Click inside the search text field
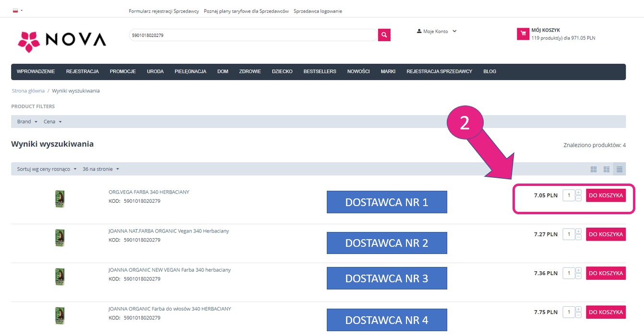The height and width of the screenshot is (335, 644). [253, 35]
